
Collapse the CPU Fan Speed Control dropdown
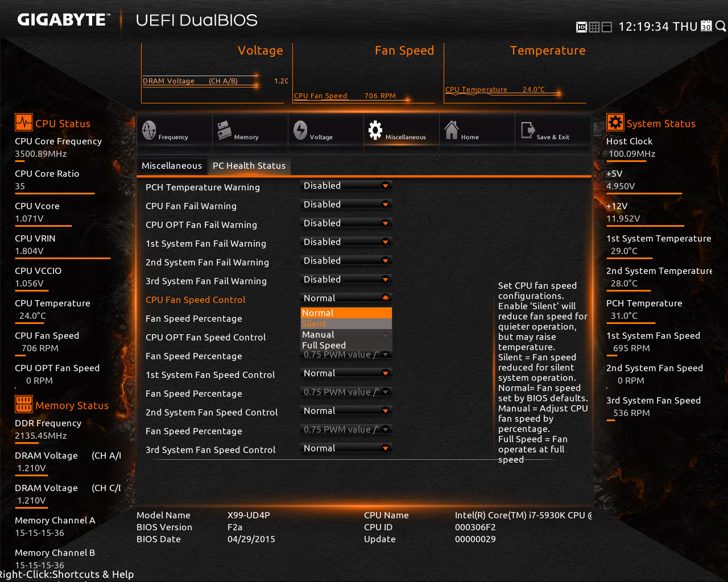[x=346, y=298]
